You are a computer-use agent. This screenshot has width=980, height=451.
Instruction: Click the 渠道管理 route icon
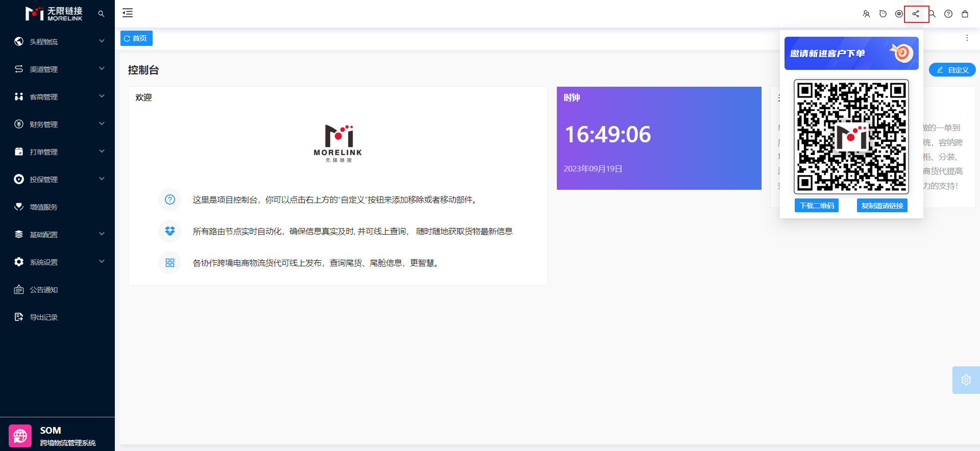pyautogui.click(x=19, y=69)
